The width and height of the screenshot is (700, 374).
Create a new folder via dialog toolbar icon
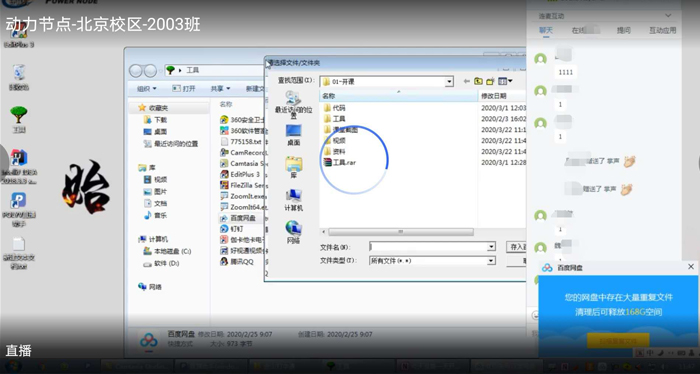tap(490, 81)
